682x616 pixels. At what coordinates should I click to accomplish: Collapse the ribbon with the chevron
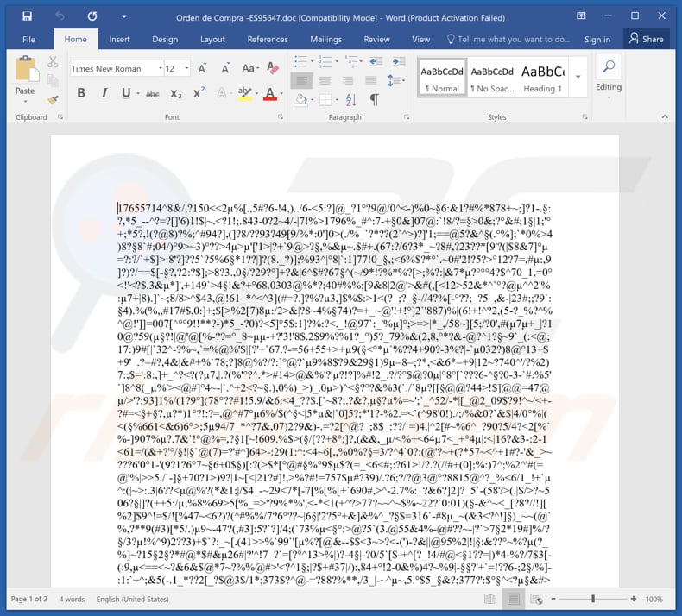(x=665, y=116)
